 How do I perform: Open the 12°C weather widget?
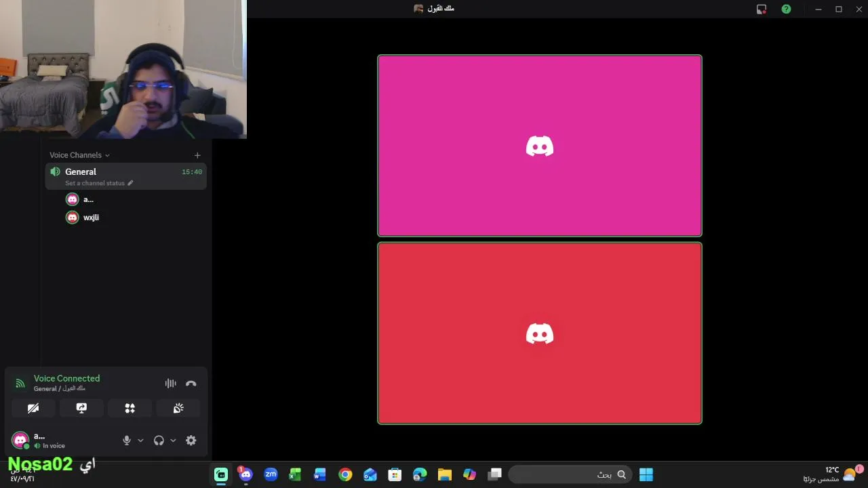point(833,474)
